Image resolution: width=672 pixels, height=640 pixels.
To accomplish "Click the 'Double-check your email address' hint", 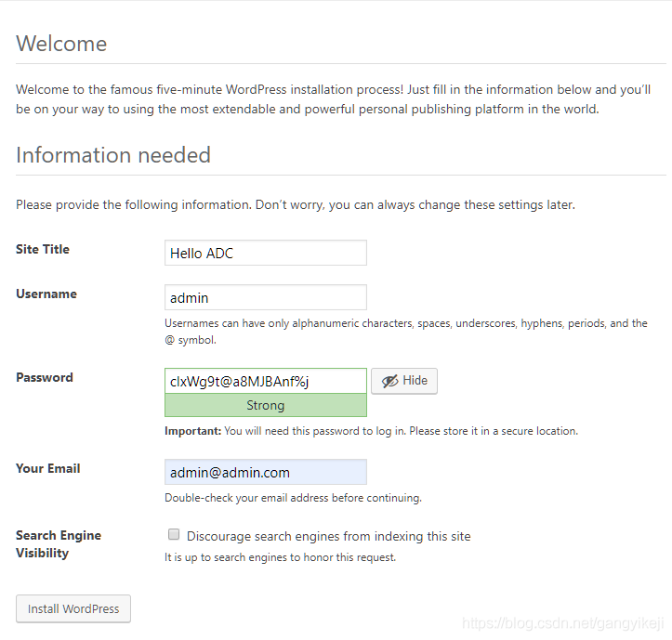I will (293, 498).
